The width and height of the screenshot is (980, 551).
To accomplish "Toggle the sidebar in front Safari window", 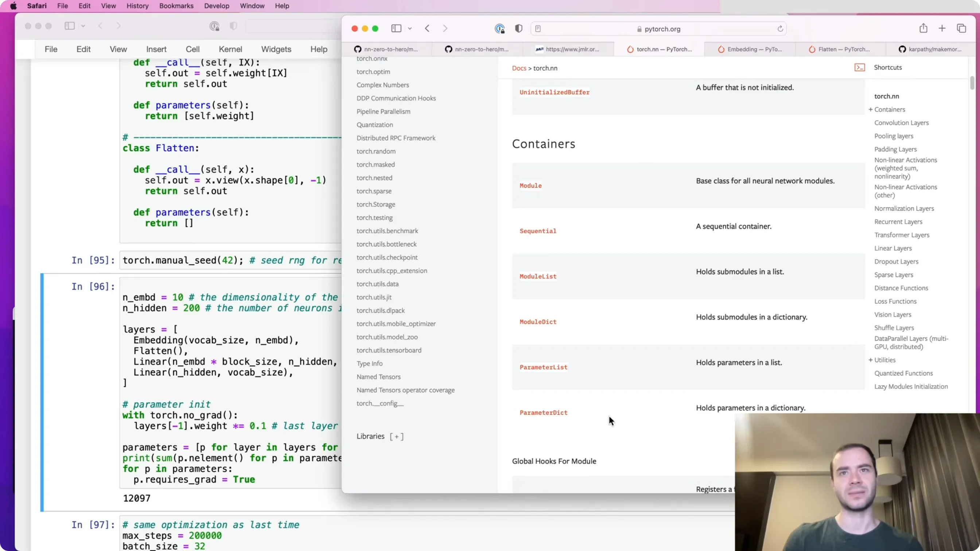I will click(396, 28).
